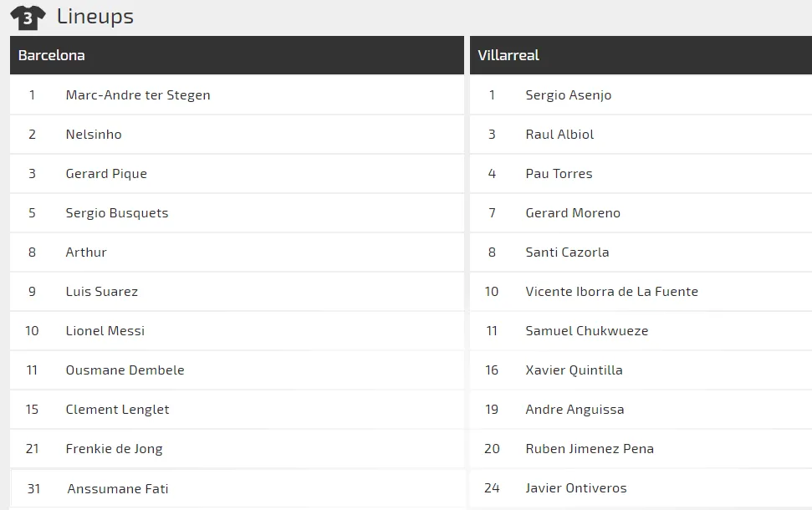This screenshot has height=510, width=812.
Task: Click on Lionel Messi's name
Action: 105,331
